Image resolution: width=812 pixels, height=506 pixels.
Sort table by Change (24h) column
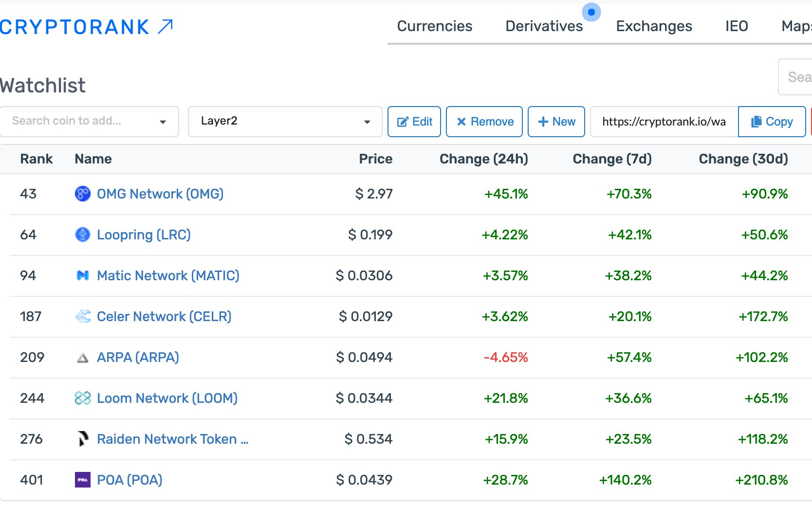point(483,159)
